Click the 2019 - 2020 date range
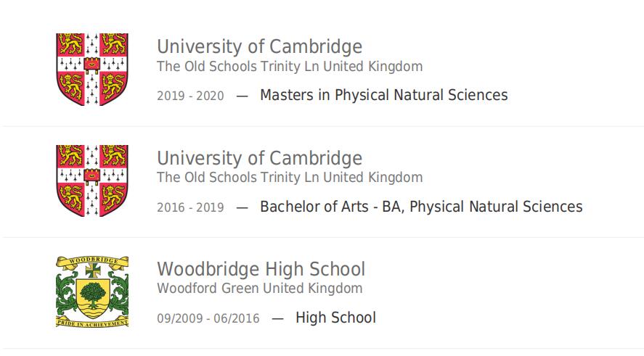The height and width of the screenshot is (356, 644). 190,96
